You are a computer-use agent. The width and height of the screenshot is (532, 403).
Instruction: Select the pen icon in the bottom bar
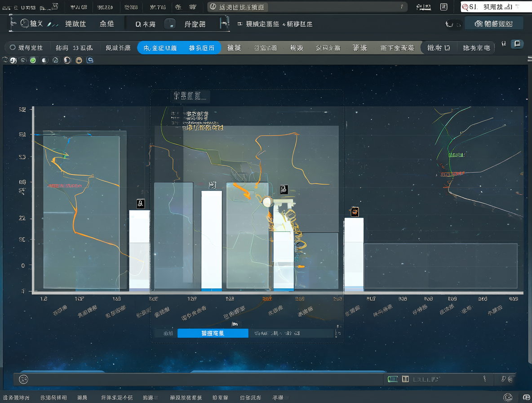pos(504,379)
